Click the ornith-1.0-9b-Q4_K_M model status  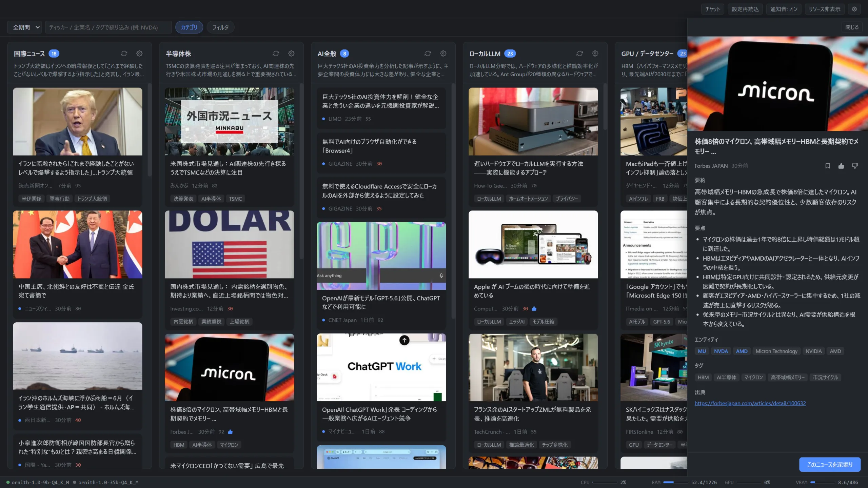[38, 483]
